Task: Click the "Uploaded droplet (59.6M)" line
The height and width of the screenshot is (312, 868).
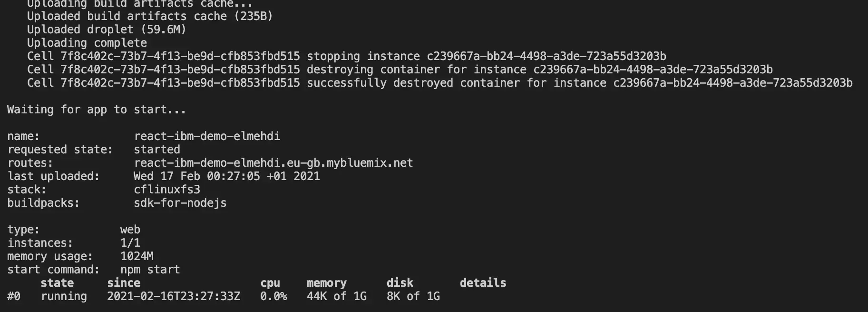Action: tap(107, 30)
